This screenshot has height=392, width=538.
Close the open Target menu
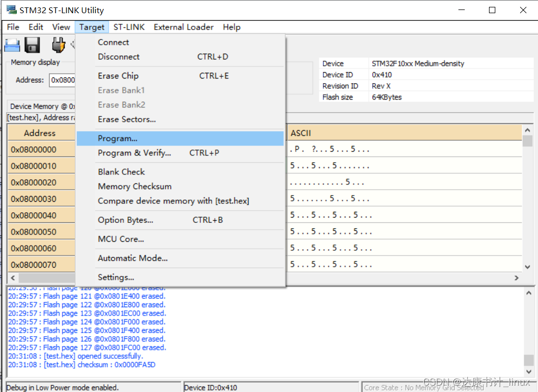click(92, 27)
